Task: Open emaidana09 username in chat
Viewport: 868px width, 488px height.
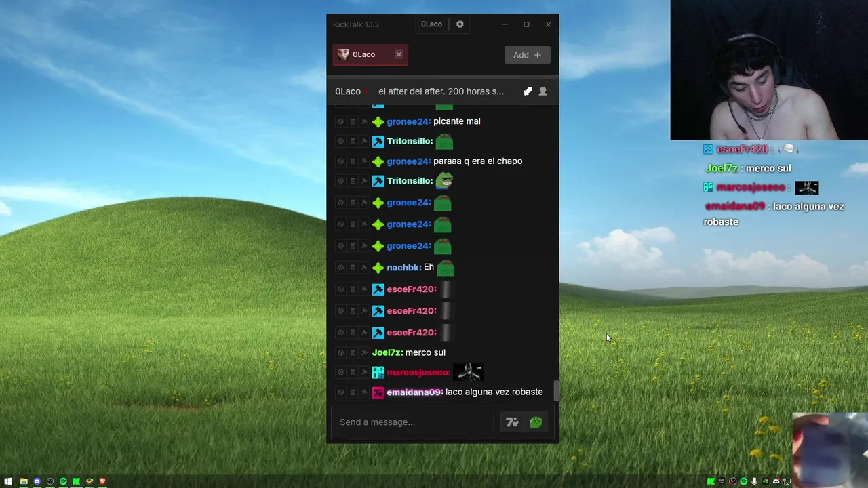Action: coord(414,392)
